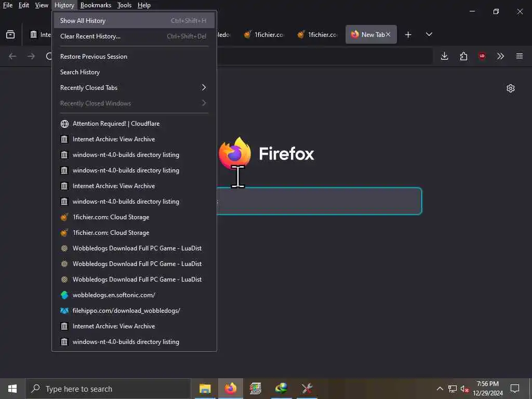Open the uBlock Origin icon

click(x=482, y=56)
